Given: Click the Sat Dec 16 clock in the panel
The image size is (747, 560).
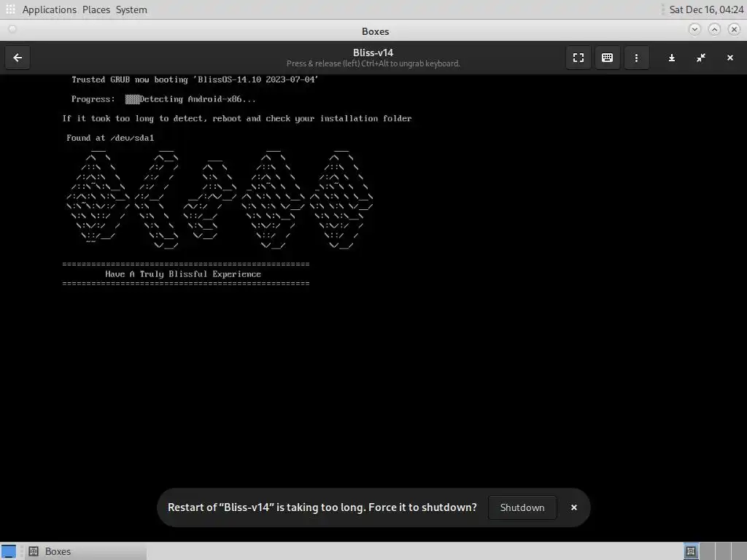Looking at the screenshot, I should click(706, 9).
